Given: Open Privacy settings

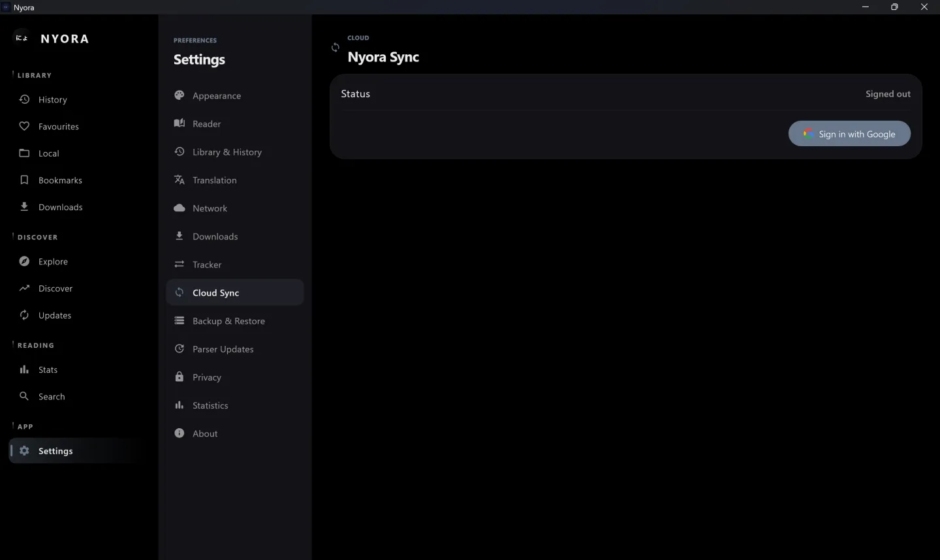Looking at the screenshot, I should (235, 377).
